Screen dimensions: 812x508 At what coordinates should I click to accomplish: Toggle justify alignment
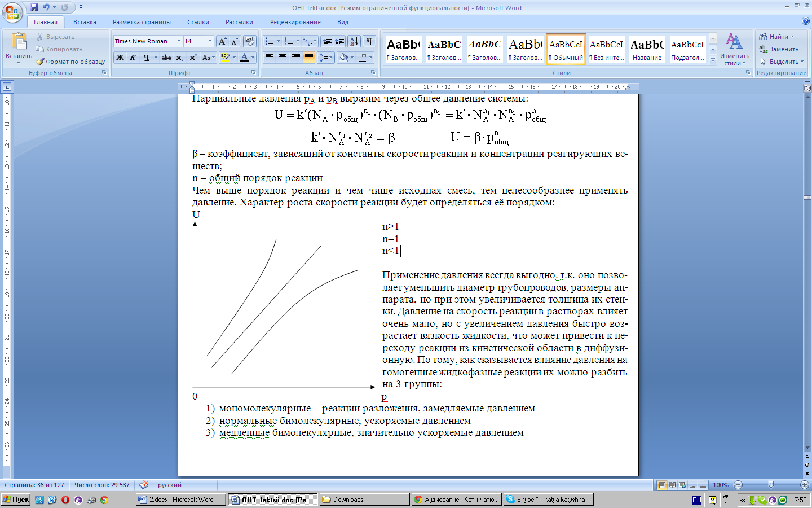308,58
